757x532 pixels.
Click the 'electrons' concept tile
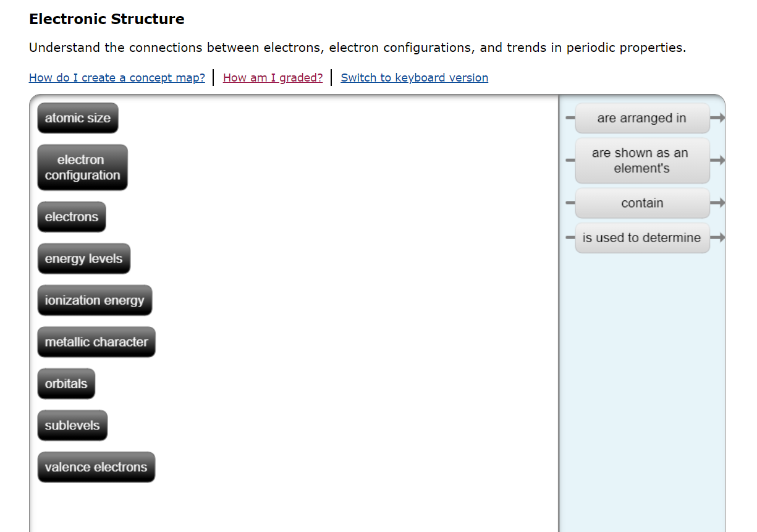pos(71,216)
